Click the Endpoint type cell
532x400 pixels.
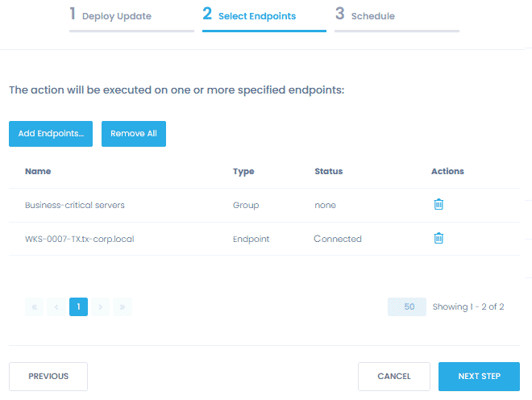251,239
